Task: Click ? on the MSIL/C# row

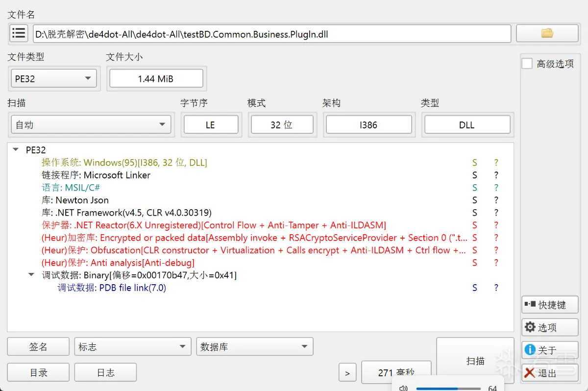Action: tap(496, 188)
